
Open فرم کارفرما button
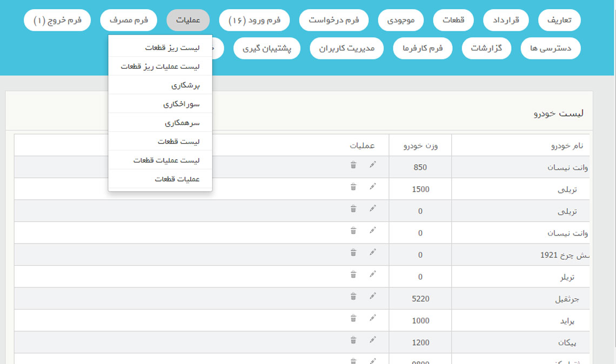(423, 48)
